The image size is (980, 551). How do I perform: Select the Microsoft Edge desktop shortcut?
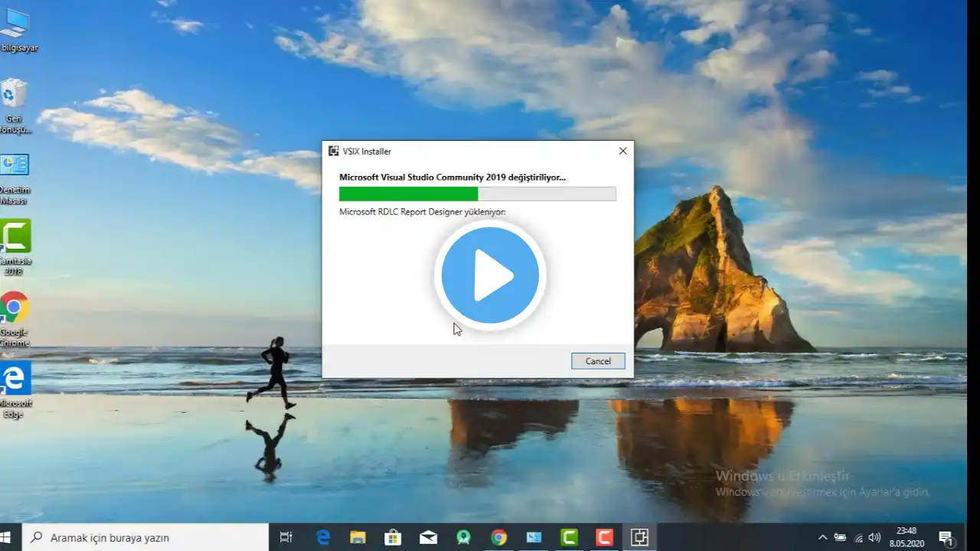[15, 390]
